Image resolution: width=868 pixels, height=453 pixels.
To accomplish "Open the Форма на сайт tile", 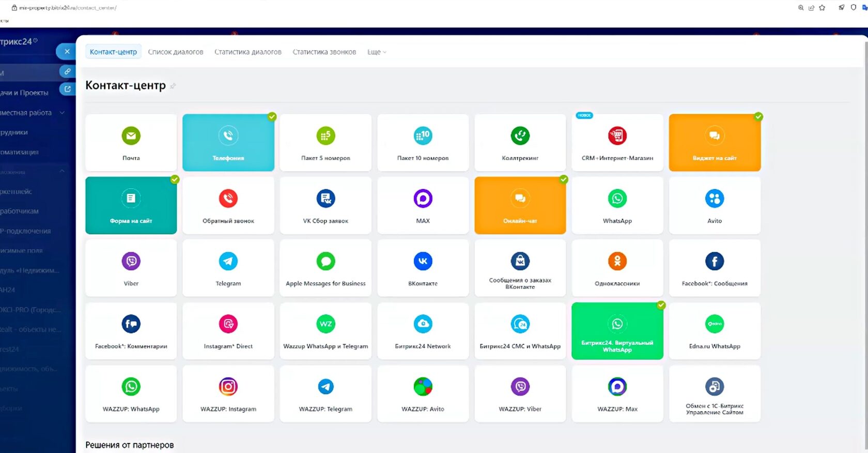I will [131, 205].
